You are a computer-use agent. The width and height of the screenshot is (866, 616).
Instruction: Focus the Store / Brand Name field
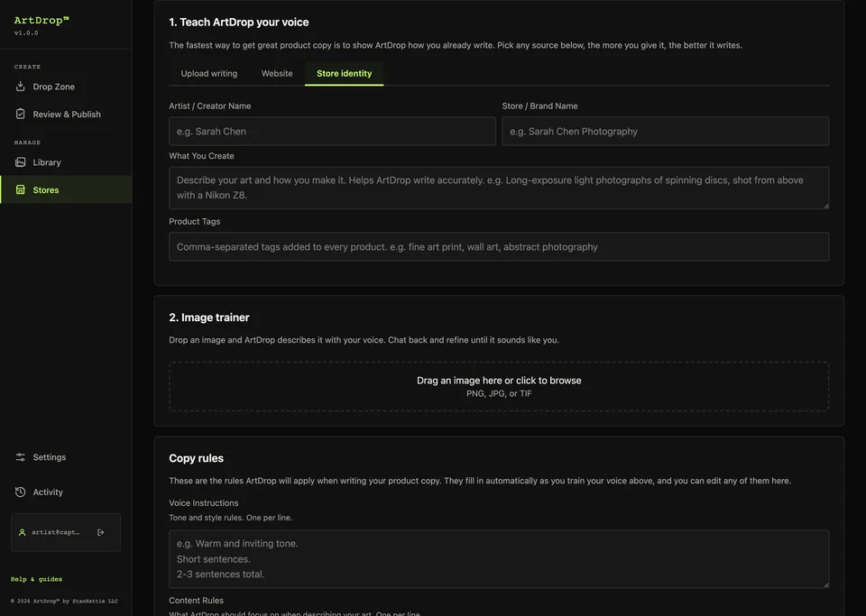[665, 131]
